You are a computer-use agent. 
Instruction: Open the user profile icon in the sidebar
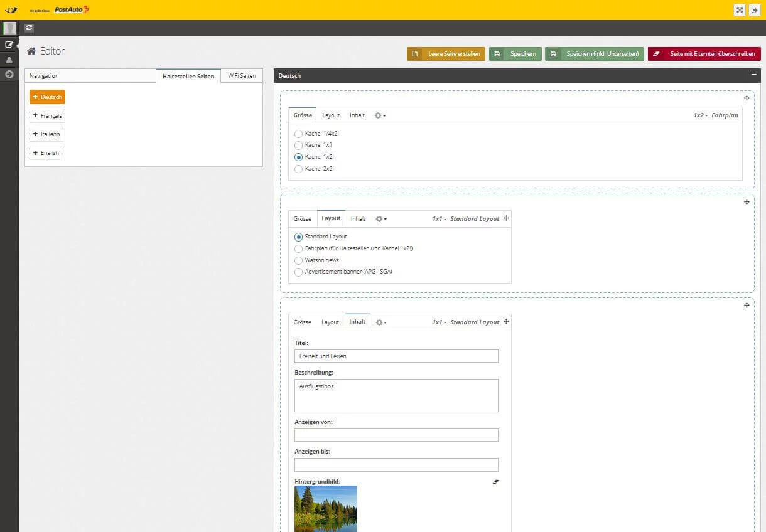coord(9,60)
